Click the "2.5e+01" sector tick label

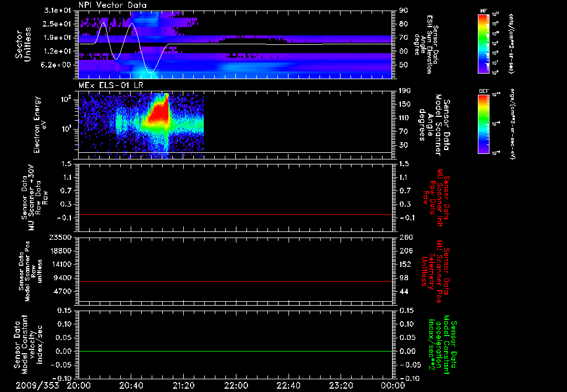coord(56,24)
